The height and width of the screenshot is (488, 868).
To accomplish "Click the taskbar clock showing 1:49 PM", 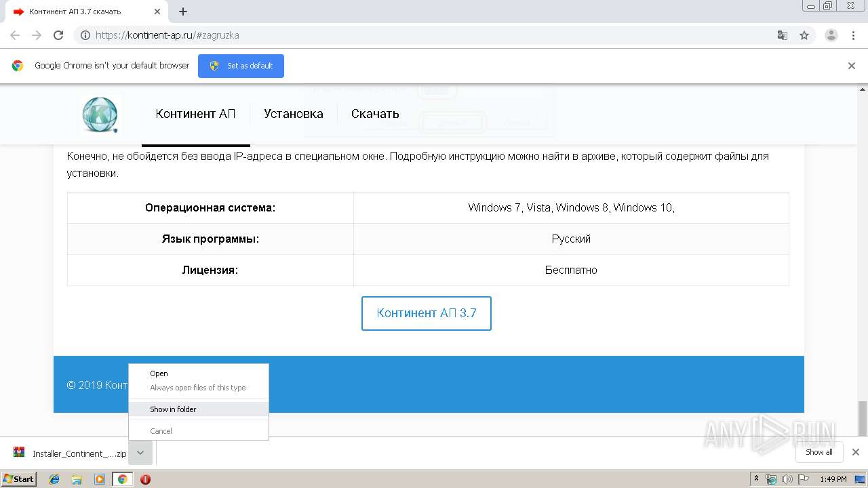I will (833, 479).
